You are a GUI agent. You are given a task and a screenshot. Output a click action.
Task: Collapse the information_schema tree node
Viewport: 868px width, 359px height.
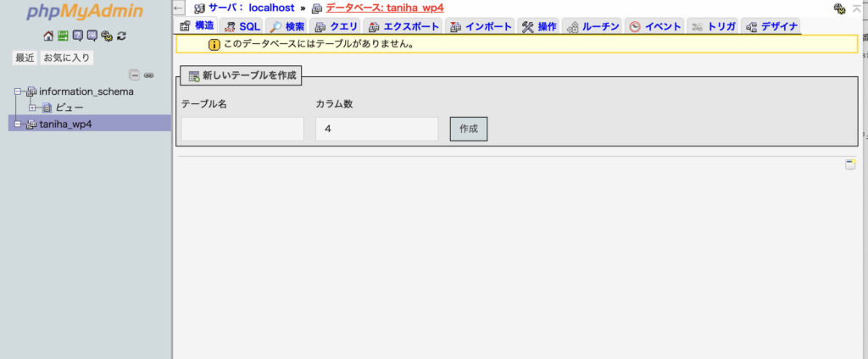click(x=19, y=91)
